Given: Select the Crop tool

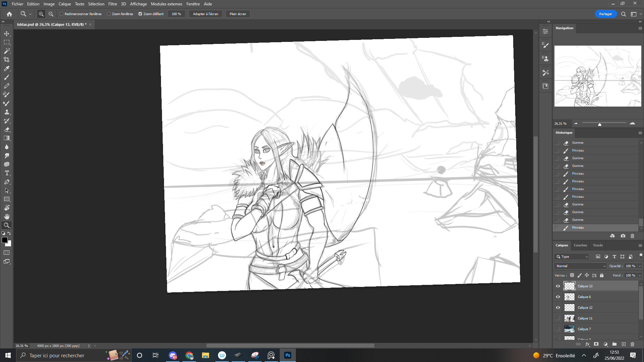Looking at the screenshot, I should [7, 60].
